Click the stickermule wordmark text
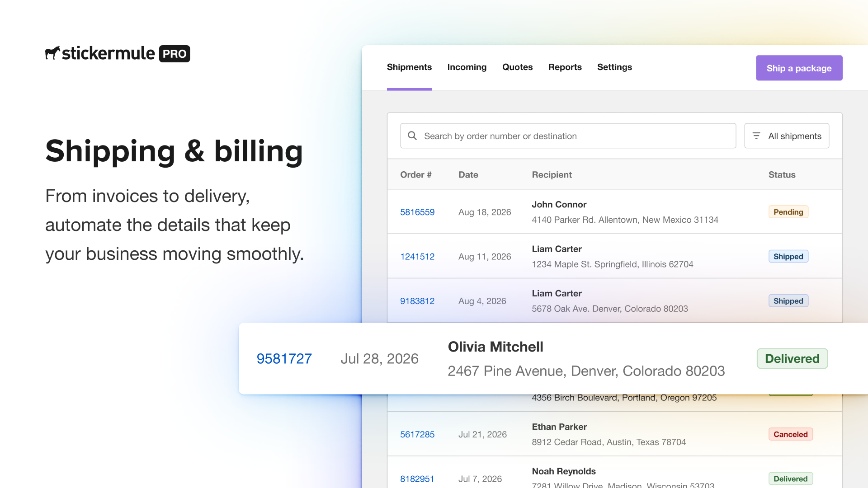 point(108,53)
